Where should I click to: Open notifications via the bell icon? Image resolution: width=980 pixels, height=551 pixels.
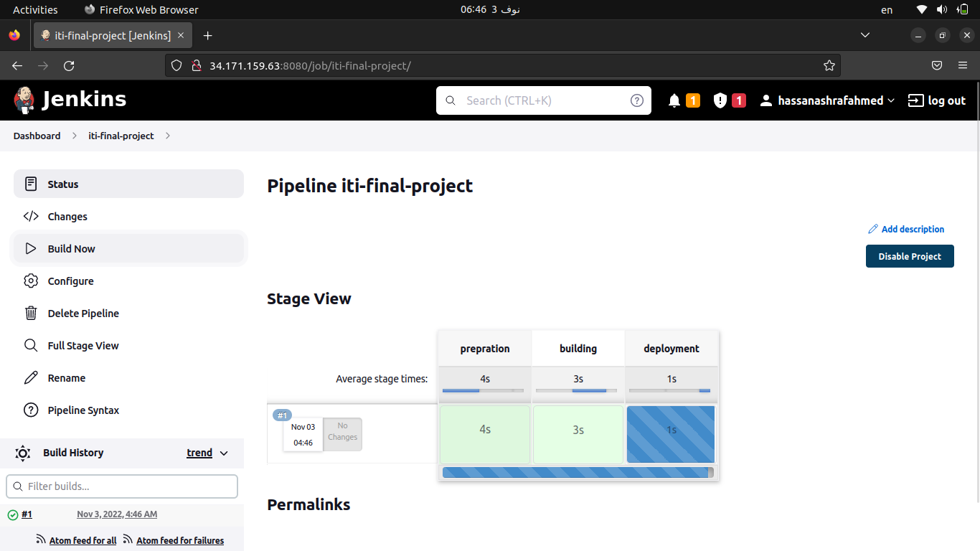pos(674,100)
